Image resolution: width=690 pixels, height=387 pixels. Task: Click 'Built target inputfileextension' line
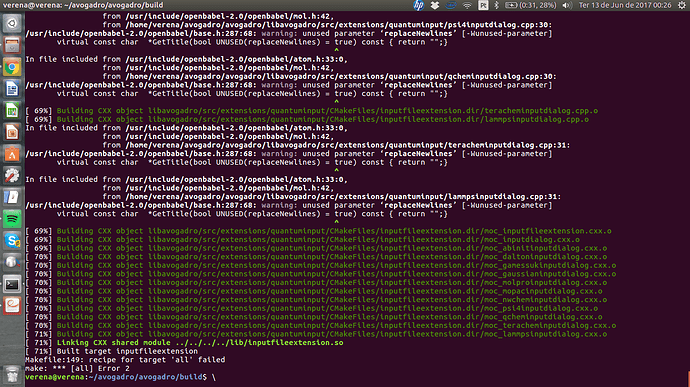[x=111, y=351]
